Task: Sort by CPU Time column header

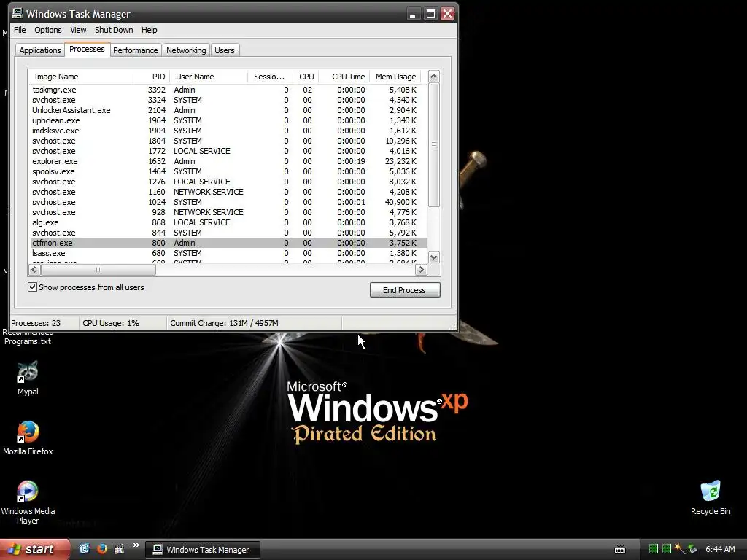Action: 344,77
